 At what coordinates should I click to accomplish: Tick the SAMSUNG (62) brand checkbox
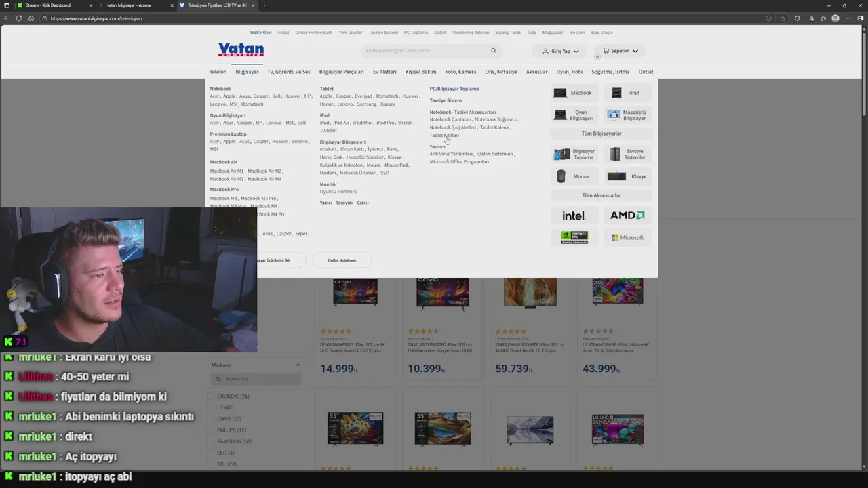click(x=211, y=441)
